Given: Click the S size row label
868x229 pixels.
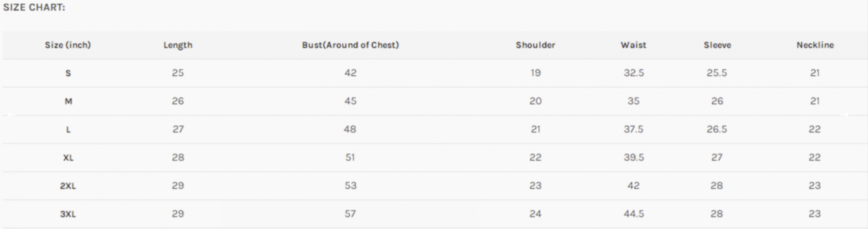Looking at the screenshot, I should (x=68, y=73).
